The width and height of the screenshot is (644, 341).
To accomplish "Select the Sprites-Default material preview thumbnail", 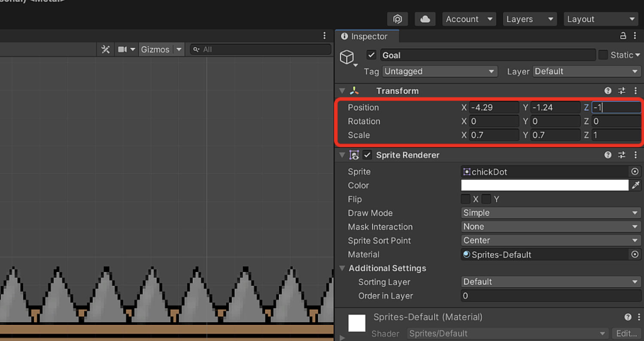I will point(357,323).
